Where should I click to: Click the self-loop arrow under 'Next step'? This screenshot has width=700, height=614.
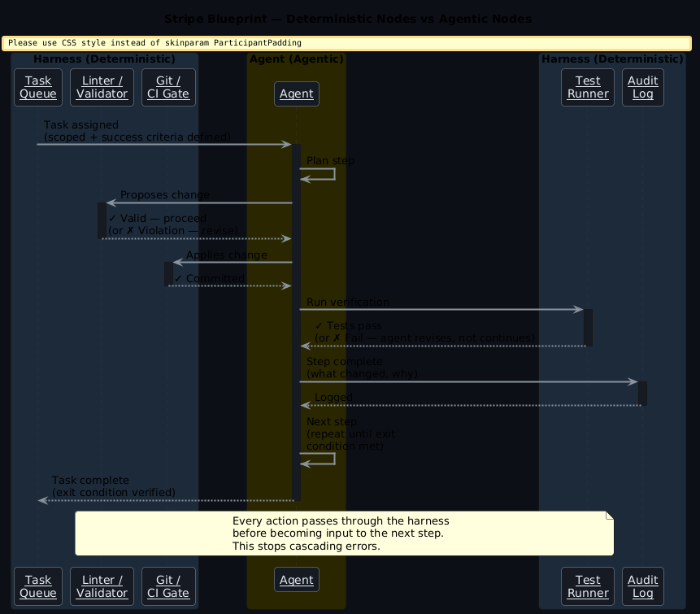tap(317, 459)
